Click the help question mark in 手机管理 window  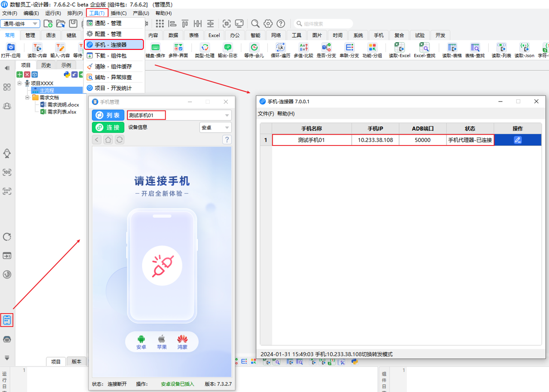[227, 140]
